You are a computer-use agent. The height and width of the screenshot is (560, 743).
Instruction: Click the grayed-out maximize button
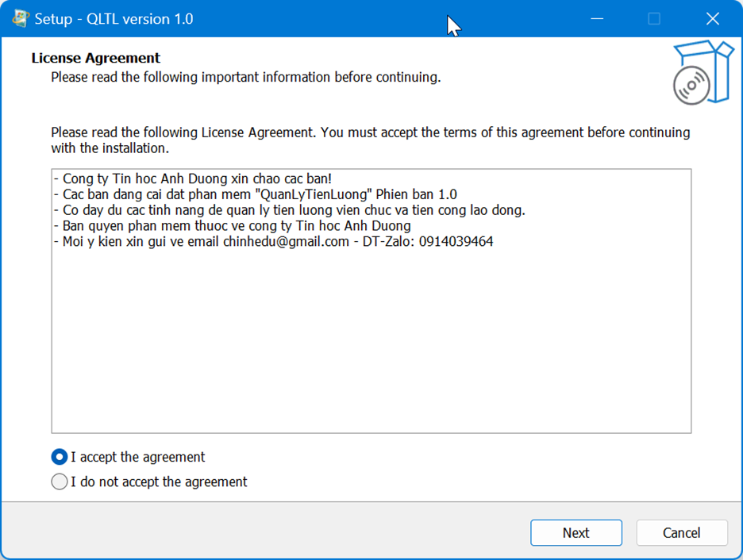[x=653, y=18]
